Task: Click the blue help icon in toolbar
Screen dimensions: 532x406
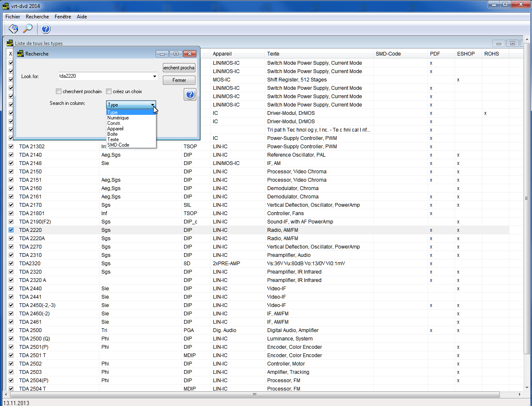Action: pos(46,29)
